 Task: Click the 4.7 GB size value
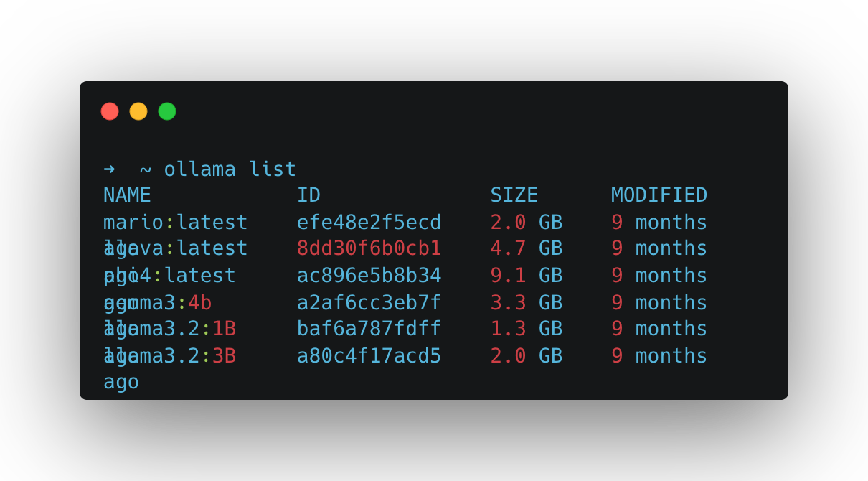pos(526,248)
